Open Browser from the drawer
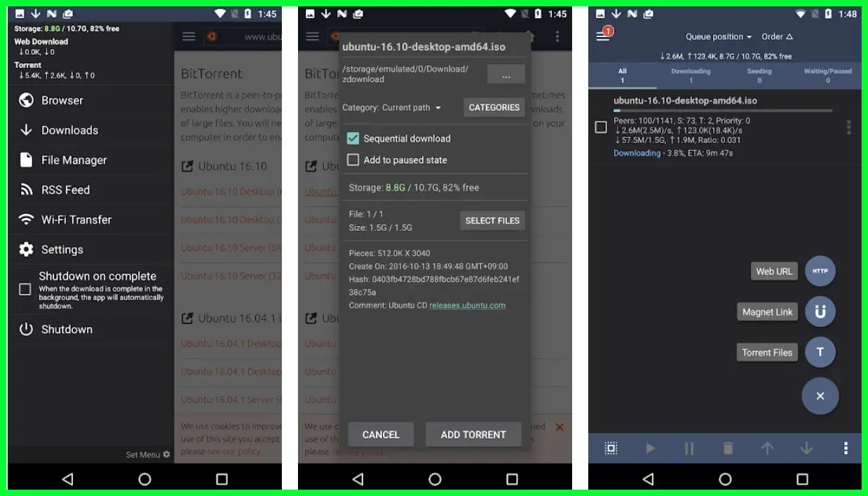 pyautogui.click(x=91, y=100)
